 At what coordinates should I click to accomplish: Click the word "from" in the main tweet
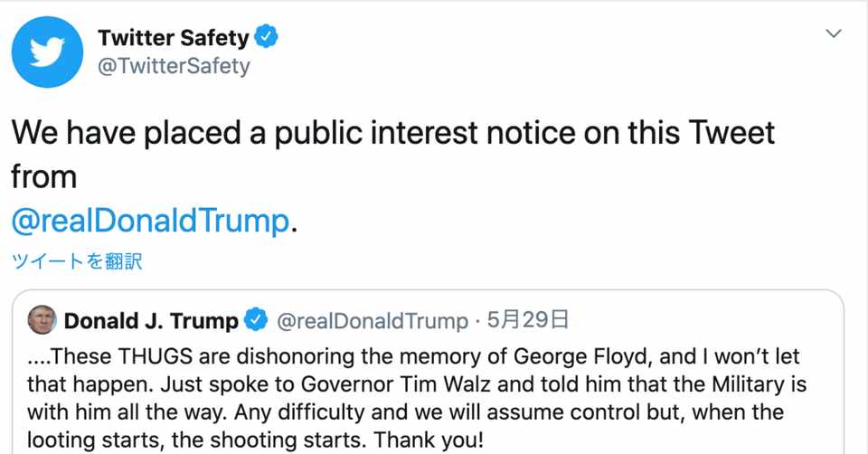43,176
